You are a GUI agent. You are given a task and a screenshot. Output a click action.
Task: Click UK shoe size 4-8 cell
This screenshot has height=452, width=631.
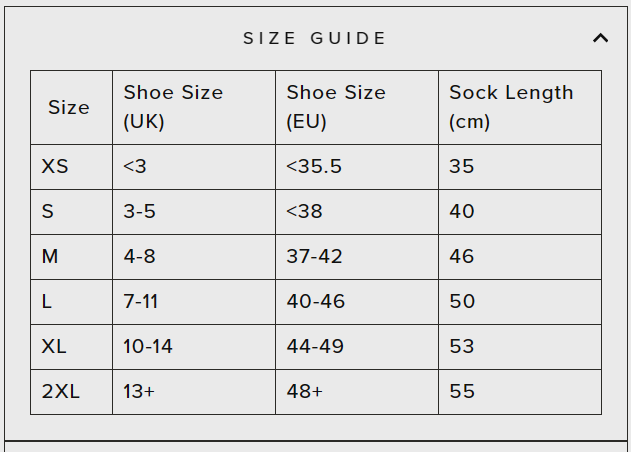[140, 256]
